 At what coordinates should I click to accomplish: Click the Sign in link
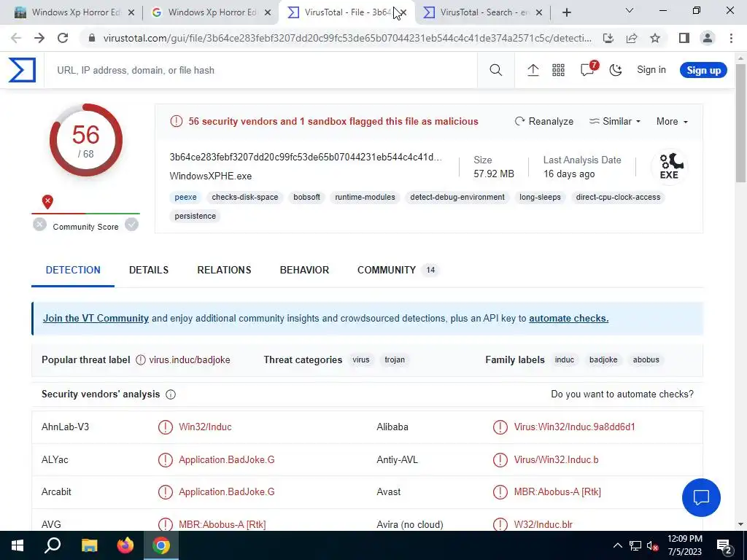coord(651,69)
